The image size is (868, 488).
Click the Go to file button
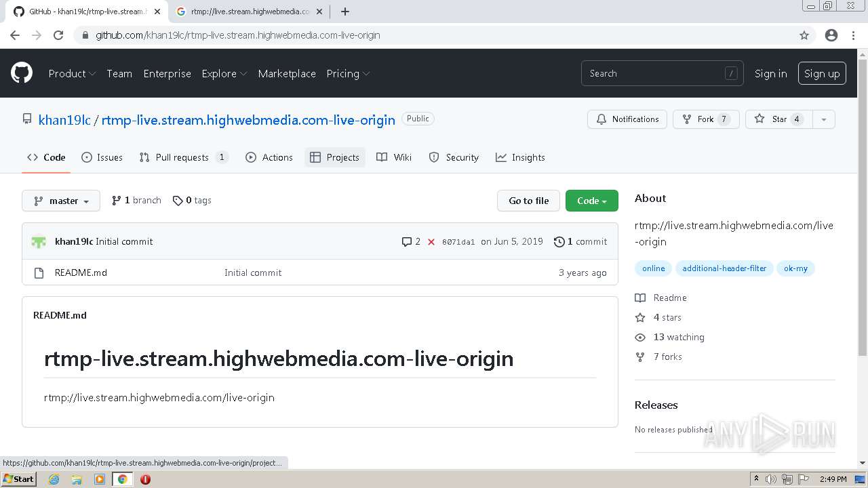529,201
